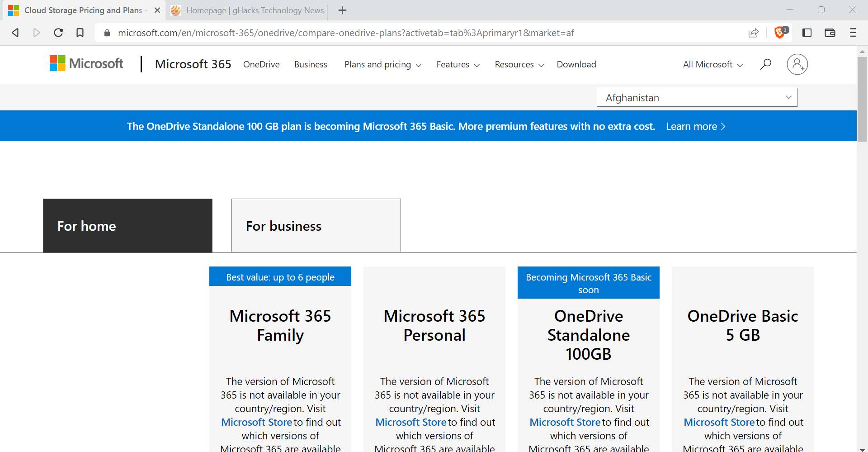Click the Microsoft logo
Viewport: 868px width, 452px height.
click(x=86, y=63)
